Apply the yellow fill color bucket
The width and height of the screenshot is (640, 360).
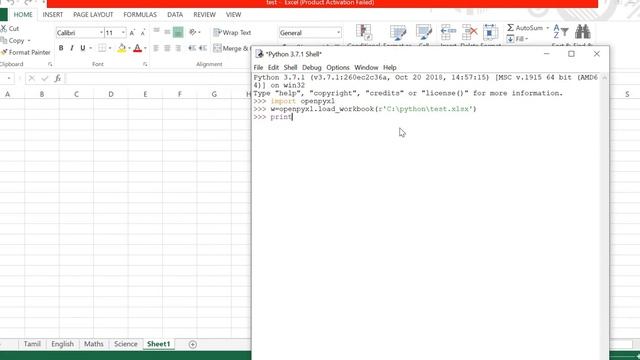tap(122, 48)
